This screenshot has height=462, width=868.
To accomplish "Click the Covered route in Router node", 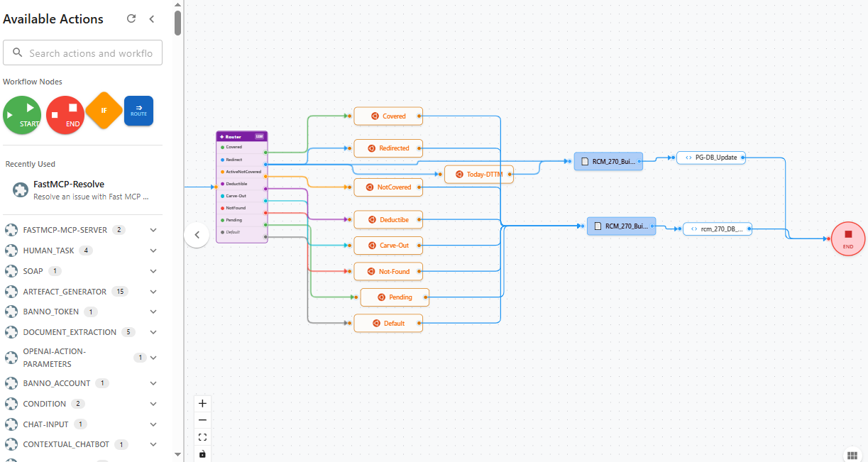I will pos(241,147).
